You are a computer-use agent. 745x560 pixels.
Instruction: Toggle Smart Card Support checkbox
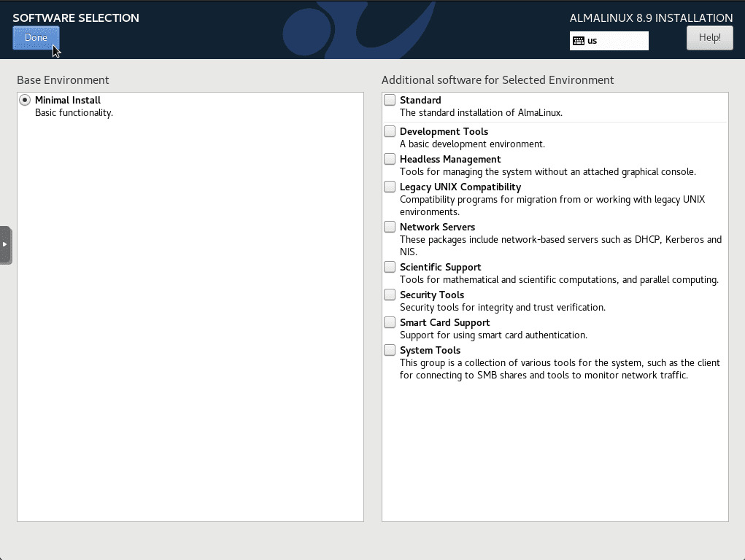390,323
